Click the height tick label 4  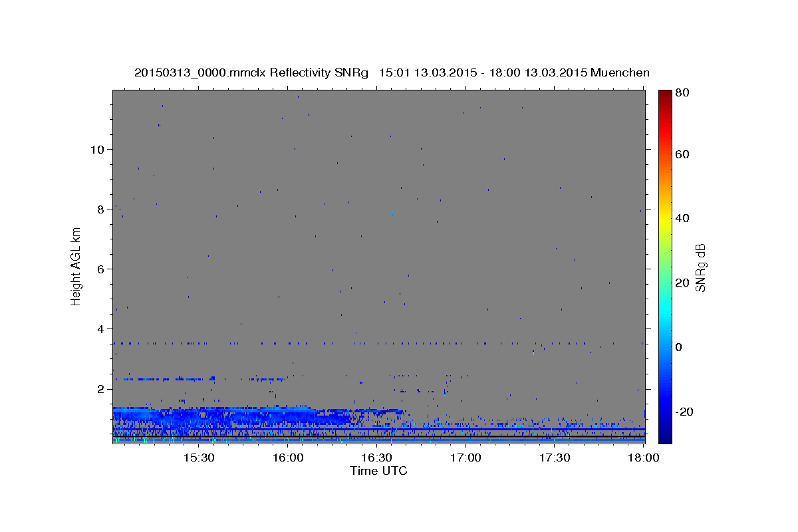(x=100, y=329)
